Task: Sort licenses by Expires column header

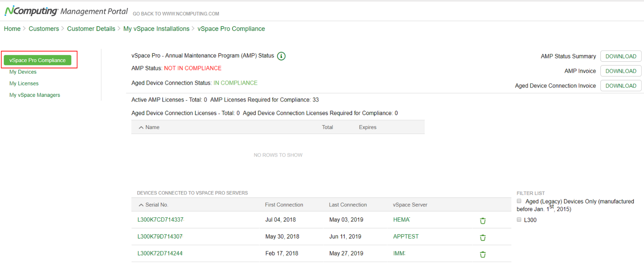Action: click(x=367, y=127)
